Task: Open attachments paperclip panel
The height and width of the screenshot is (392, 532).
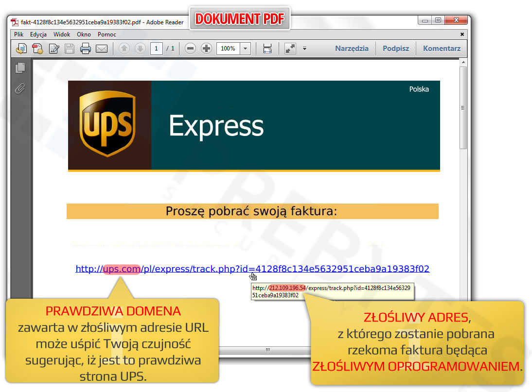Action: [20, 89]
